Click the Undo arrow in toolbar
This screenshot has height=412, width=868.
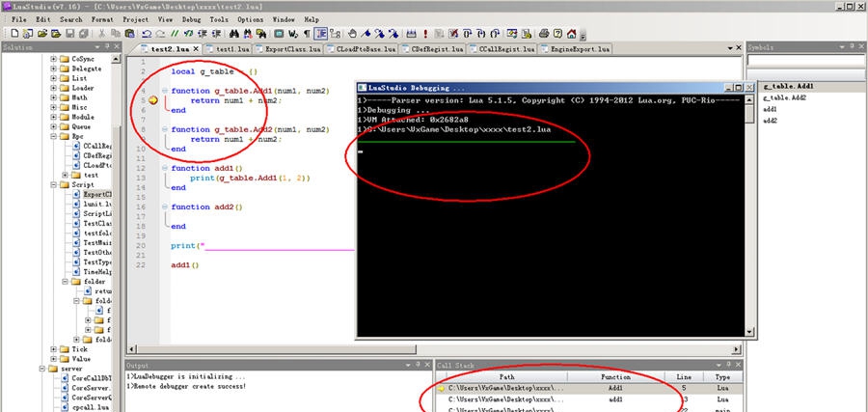(x=146, y=32)
